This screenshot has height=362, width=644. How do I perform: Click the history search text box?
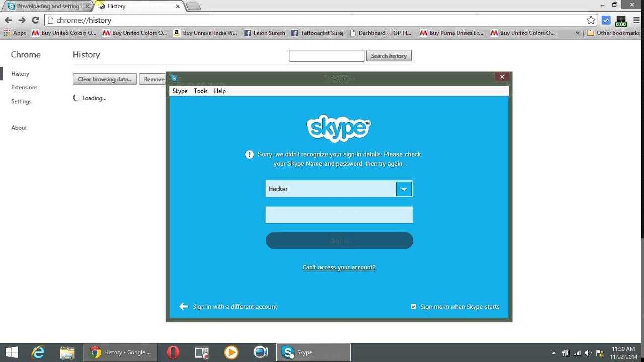(327, 56)
